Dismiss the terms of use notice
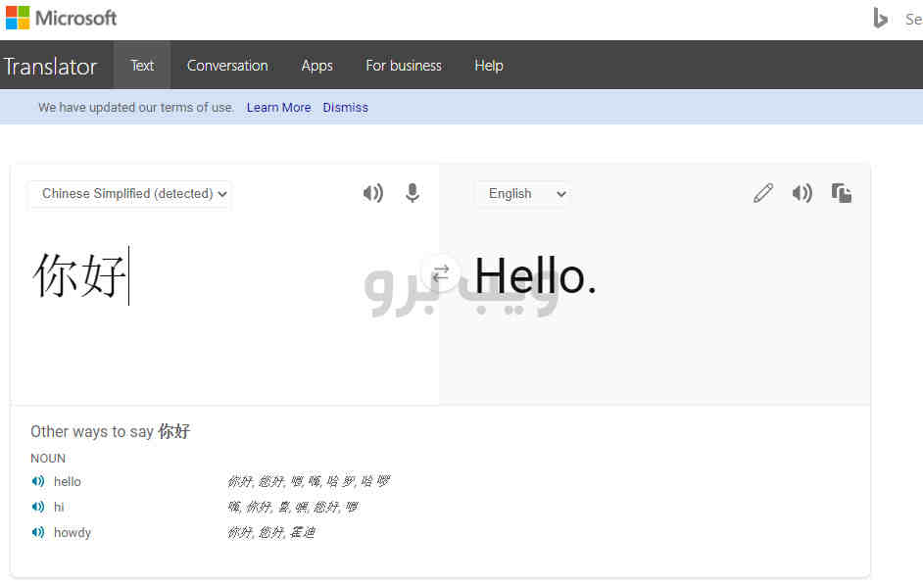The height and width of the screenshot is (588, 923). [346, 108]
